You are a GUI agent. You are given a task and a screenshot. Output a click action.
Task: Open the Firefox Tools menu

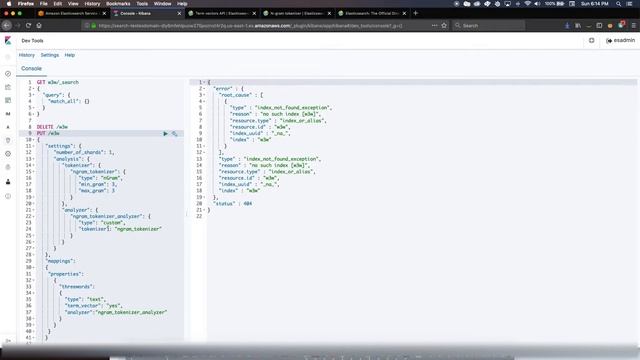pyautogui.click(x=142, y=4)
